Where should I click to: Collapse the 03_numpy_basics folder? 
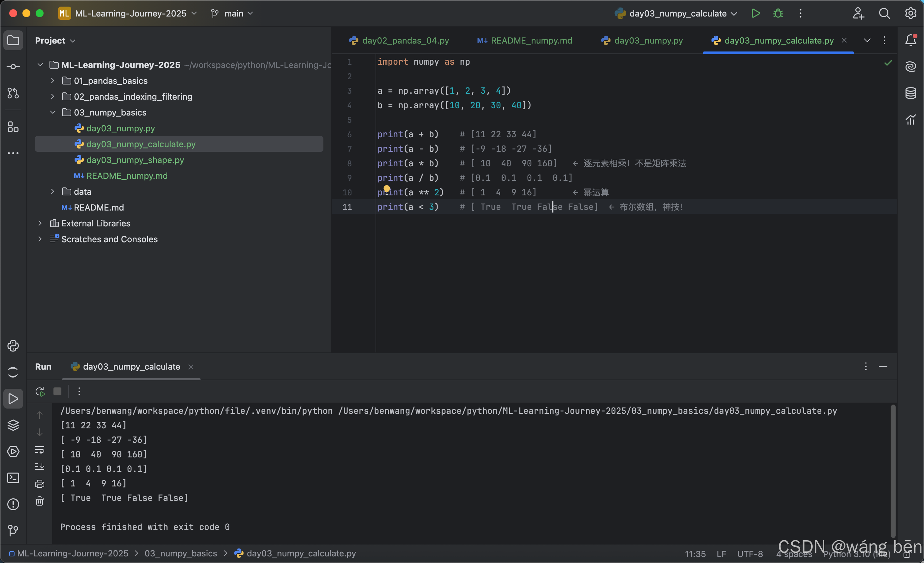[52, 113]
